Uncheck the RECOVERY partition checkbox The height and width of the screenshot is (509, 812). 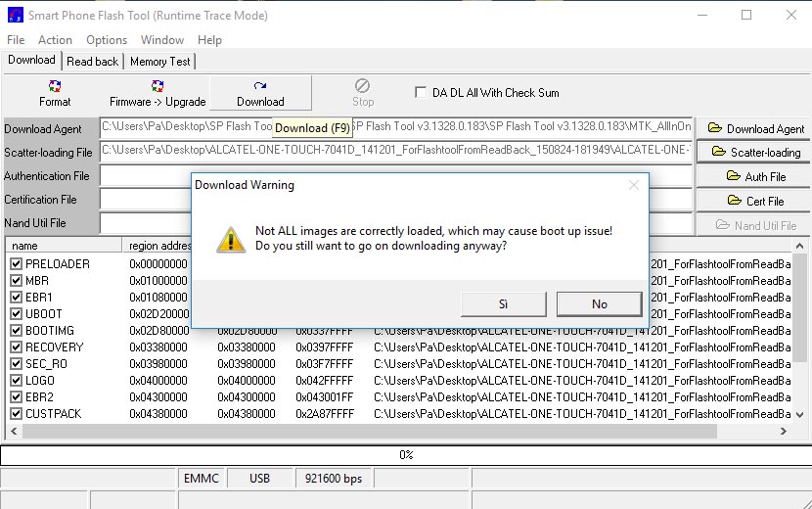pos(16,347)
